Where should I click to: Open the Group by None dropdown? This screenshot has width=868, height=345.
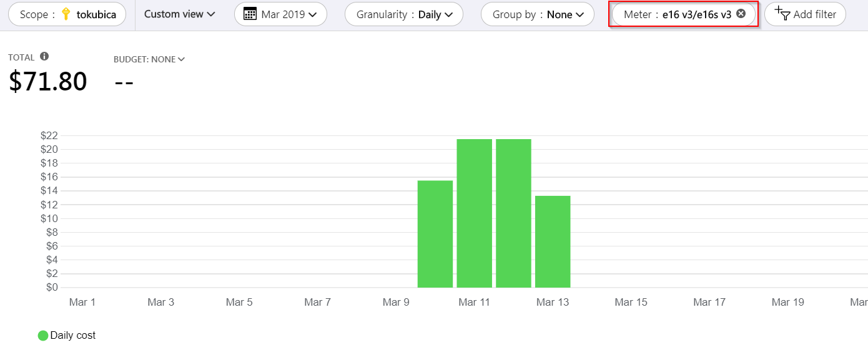point(538,14)
